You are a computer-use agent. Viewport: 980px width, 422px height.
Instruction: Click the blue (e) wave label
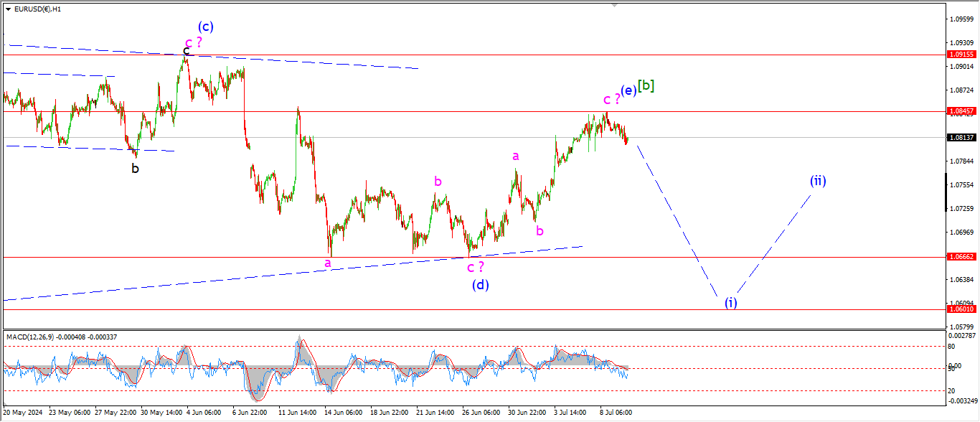pos(628,90)
